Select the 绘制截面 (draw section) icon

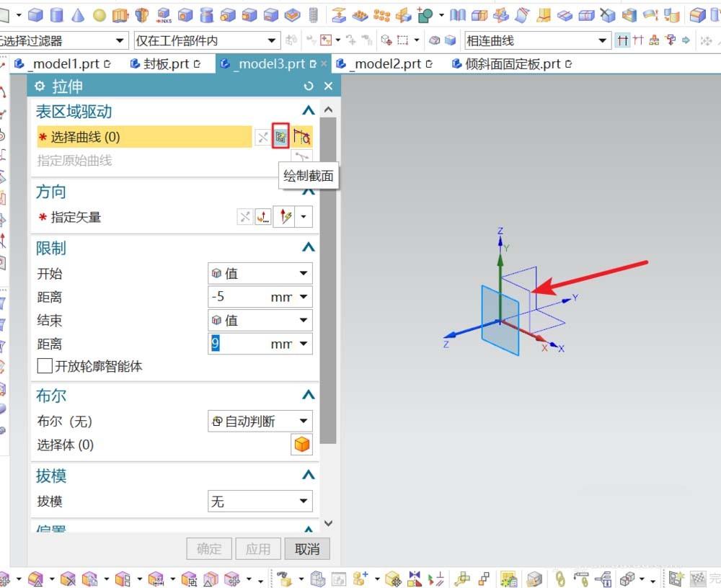279,135
